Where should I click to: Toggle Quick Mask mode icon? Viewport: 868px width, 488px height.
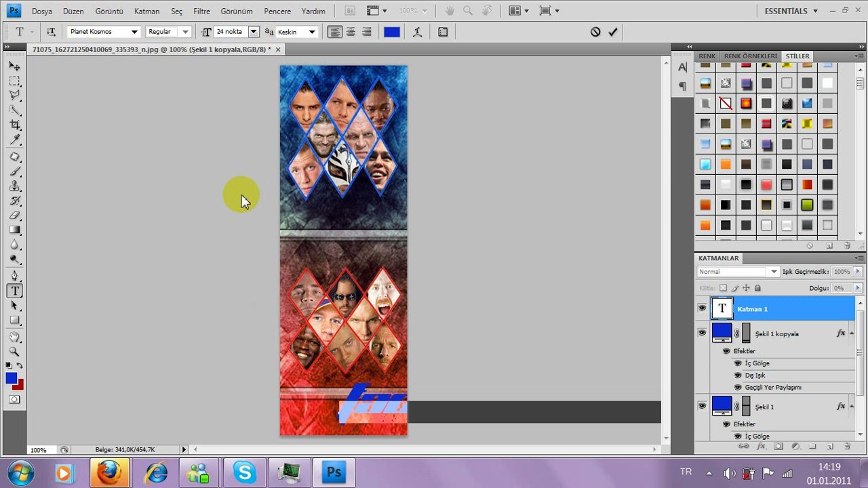(x=14, y=400)
